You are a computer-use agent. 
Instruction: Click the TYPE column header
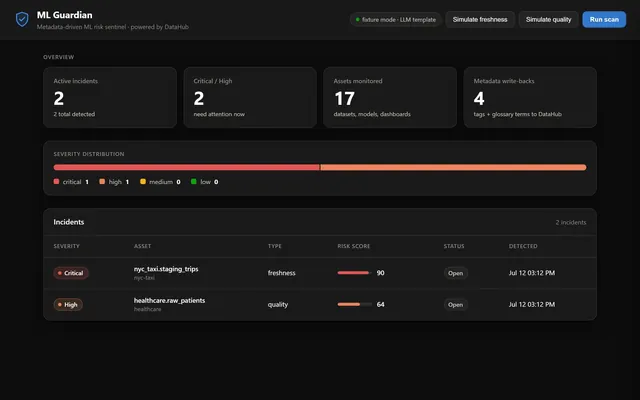275,246
